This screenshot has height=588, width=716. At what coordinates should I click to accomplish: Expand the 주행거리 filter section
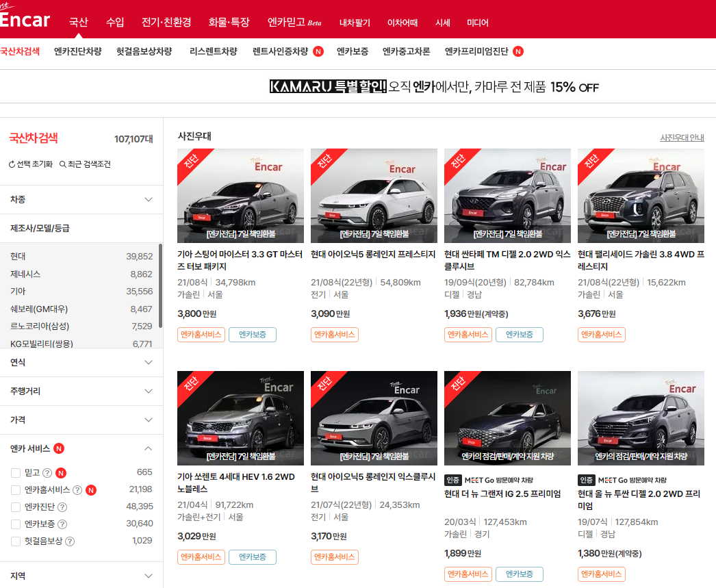[x=81, y=392]
